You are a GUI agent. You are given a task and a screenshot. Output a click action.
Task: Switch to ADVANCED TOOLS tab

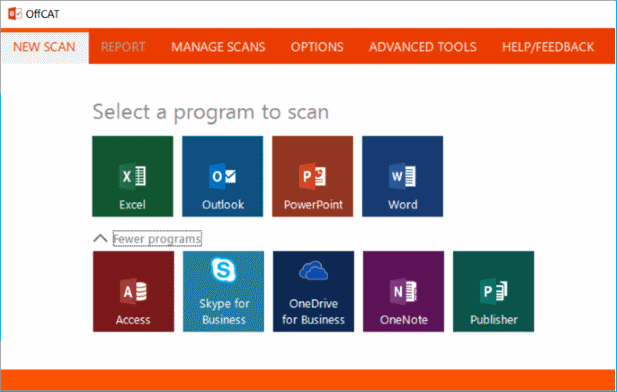click(x=423, y=47)
